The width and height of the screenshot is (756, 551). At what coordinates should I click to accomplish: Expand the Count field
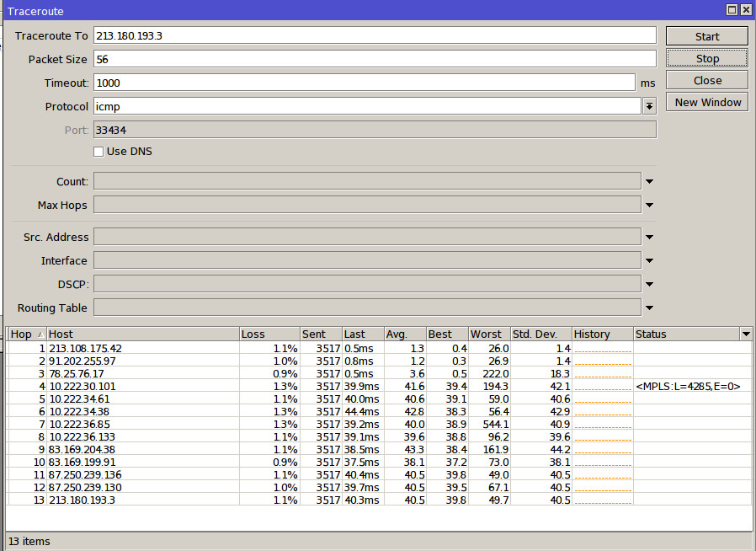pos(649,181)
